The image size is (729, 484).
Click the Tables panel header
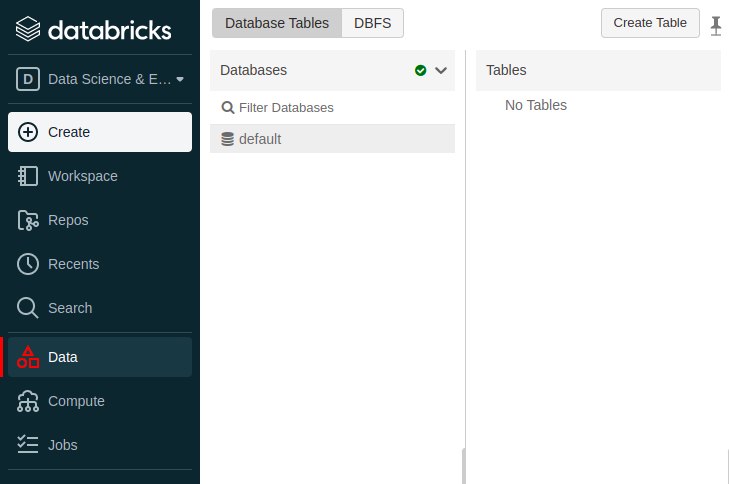coord(598,70)
